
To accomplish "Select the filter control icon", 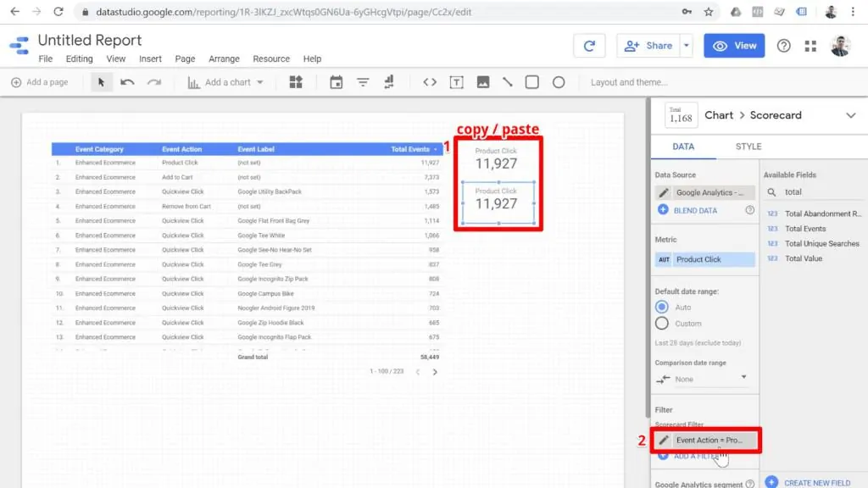I will coord(364,82).
